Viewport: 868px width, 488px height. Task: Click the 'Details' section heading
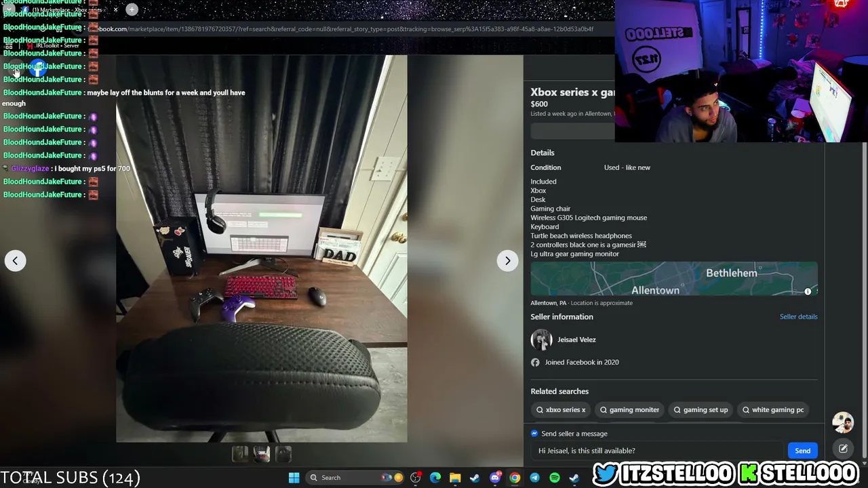pyautogui.click(x=542, y=152)
